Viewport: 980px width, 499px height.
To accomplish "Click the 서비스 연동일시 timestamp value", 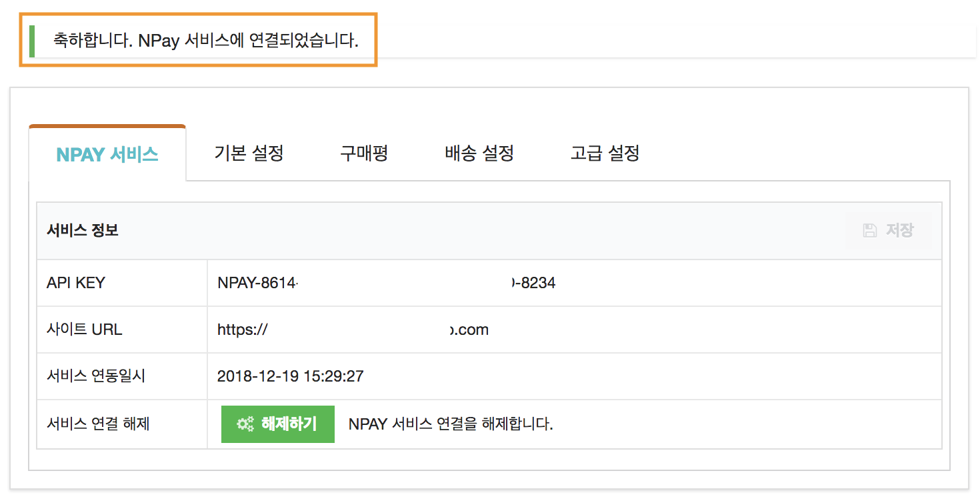I will (x=290, y=376).
